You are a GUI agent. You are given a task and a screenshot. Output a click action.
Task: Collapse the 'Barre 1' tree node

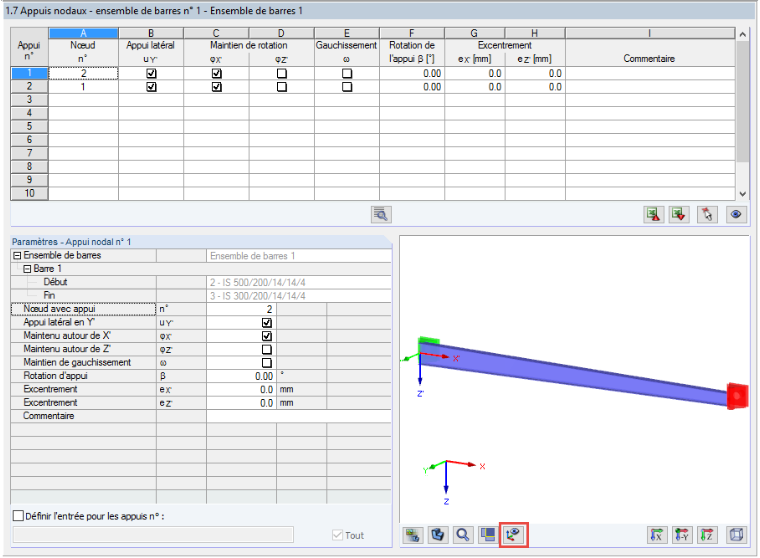pos(27,269)
